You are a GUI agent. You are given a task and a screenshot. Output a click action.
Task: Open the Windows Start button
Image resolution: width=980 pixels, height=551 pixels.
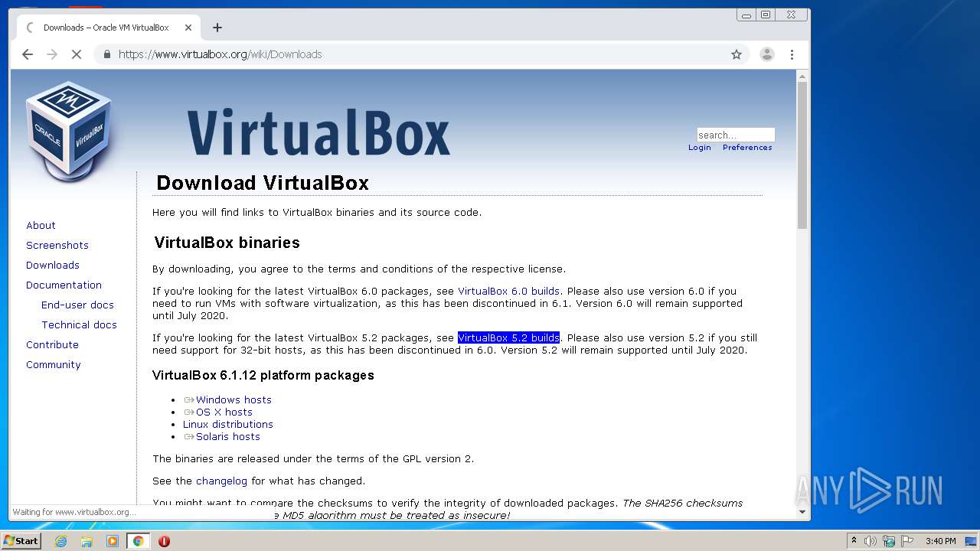click(21, 541)
